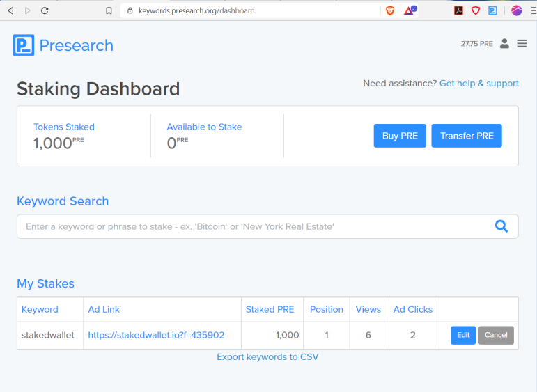The height and width of the screenshot is (392, 537).
Task: Open Brave Shields lion icon
Action: point(390,10)
